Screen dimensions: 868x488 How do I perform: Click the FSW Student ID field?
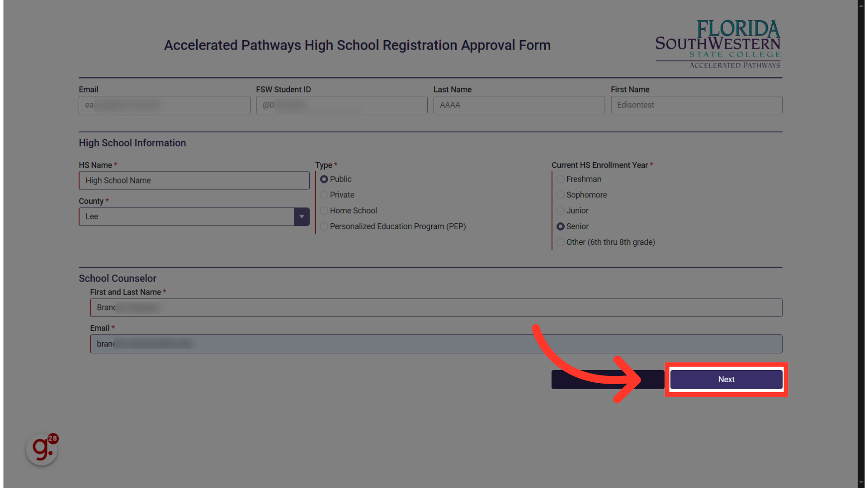click(342, 105)
